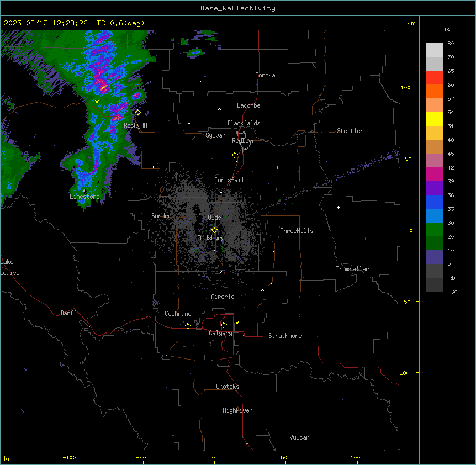
Task: Click the Olds town label
Action: pyautogui.click(x=214, y=218)
